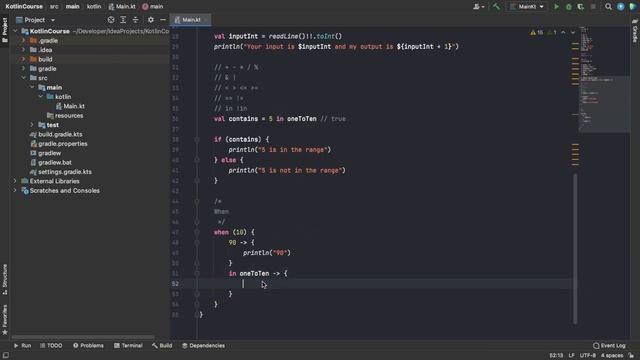The image size is (640, 360).
Task: Open the Terminal tool window
Action: pyautogui.click(x=128, y=346)
